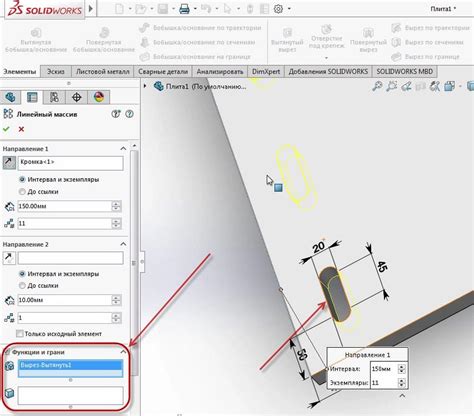Viewport: 474px width, 416px height.
Task: Click Zoom to Fit magnifier icon
Action: coord(377,86)
